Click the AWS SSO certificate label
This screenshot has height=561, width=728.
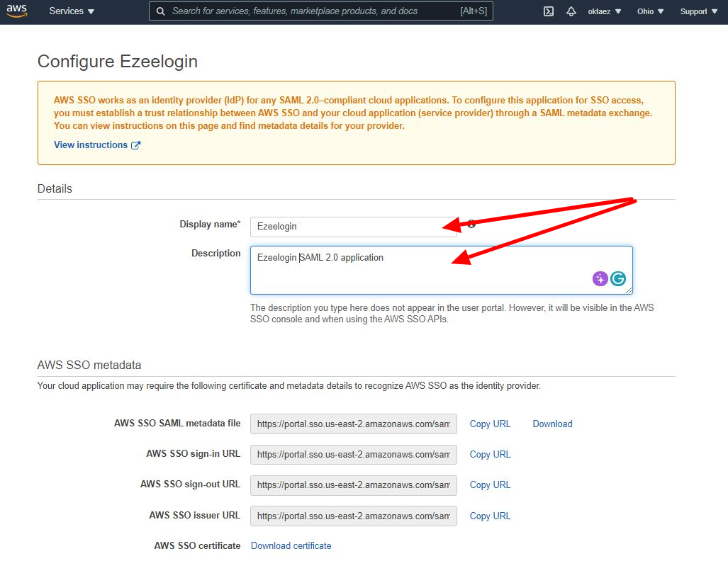(197, 545)
